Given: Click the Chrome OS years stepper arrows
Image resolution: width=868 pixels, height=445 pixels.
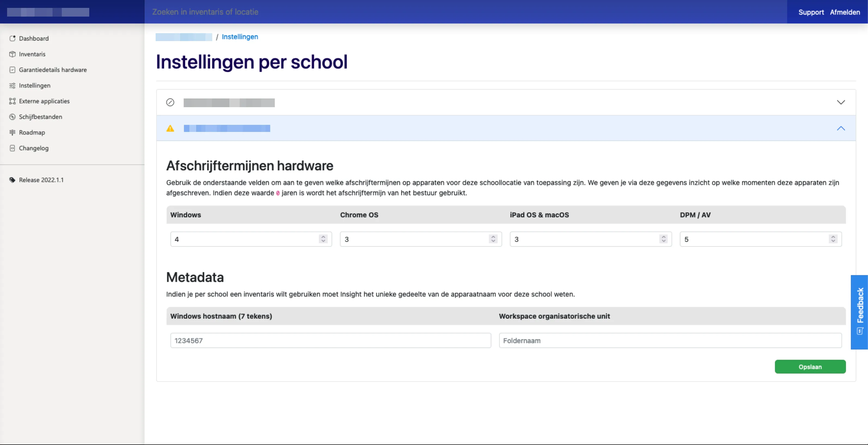Looking at the screenshot, I should click(493, 239).
